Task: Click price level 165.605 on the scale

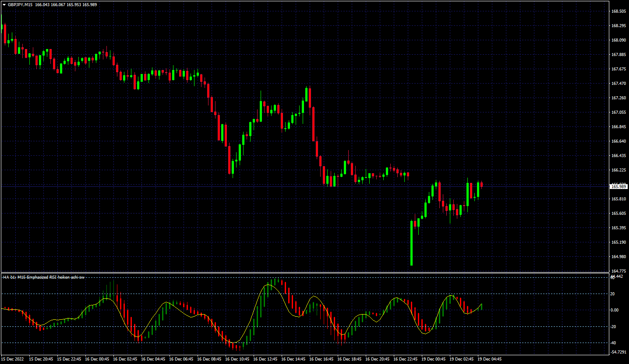Action: click(x=619, y=213)
